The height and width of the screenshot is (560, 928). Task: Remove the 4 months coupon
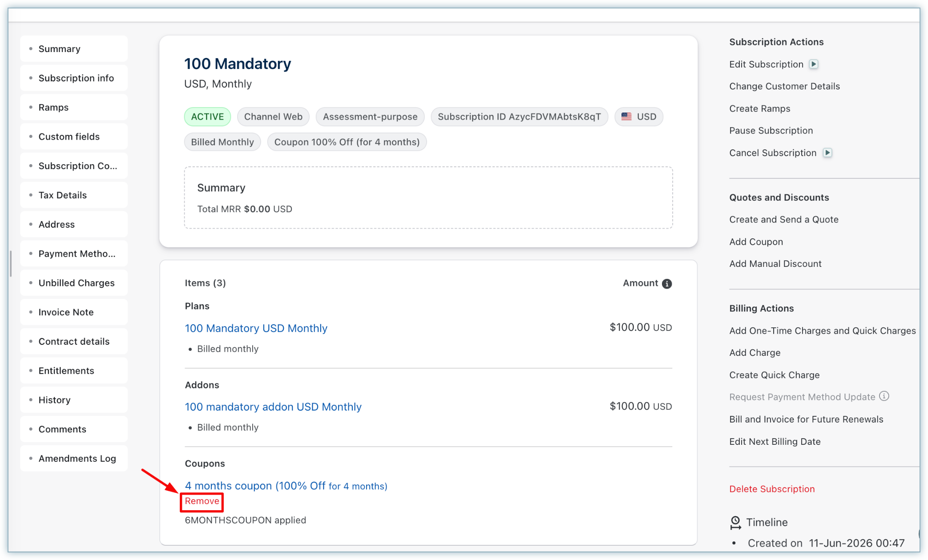pyautogui.click(x=202, y=501)
